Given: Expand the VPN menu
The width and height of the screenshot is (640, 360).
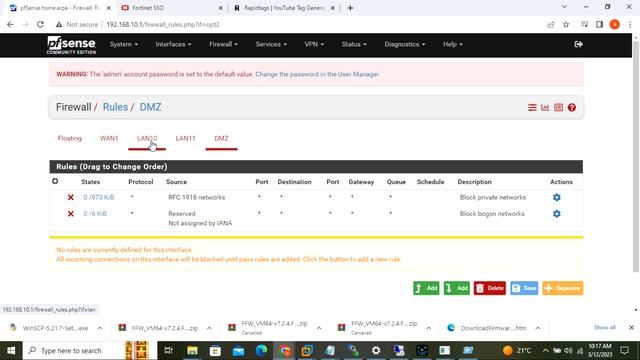Looking at the screenshot, I should click(x=314, y=44).
